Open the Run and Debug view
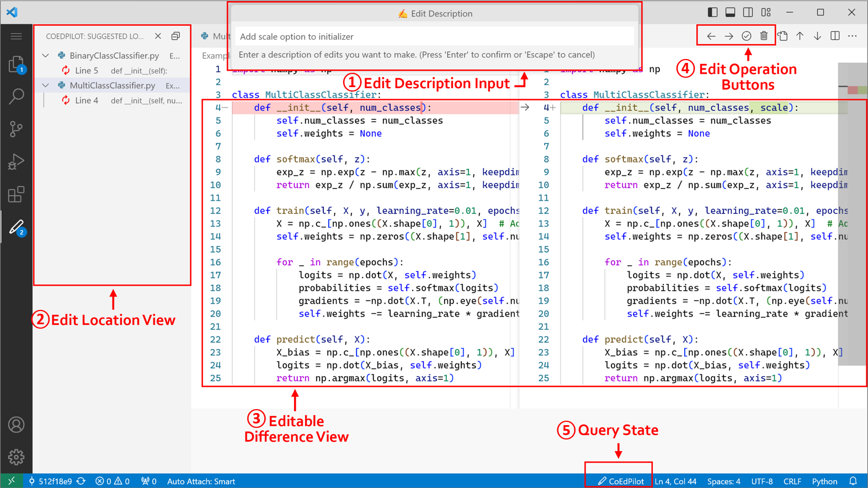This screenshot has width=868, height=488. tap(17, 162)
